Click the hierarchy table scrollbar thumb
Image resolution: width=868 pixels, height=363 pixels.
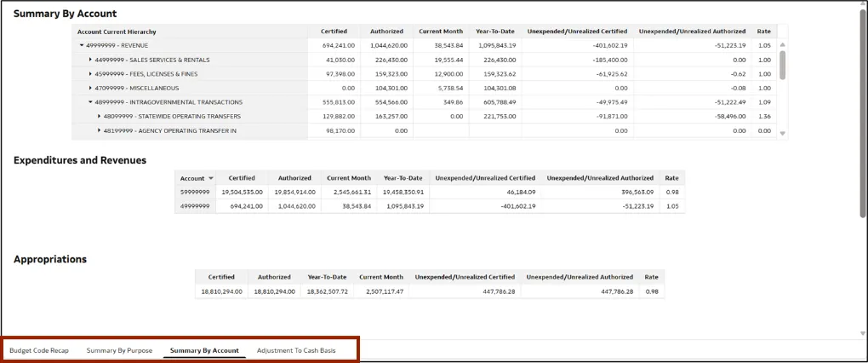pos(783,64)
